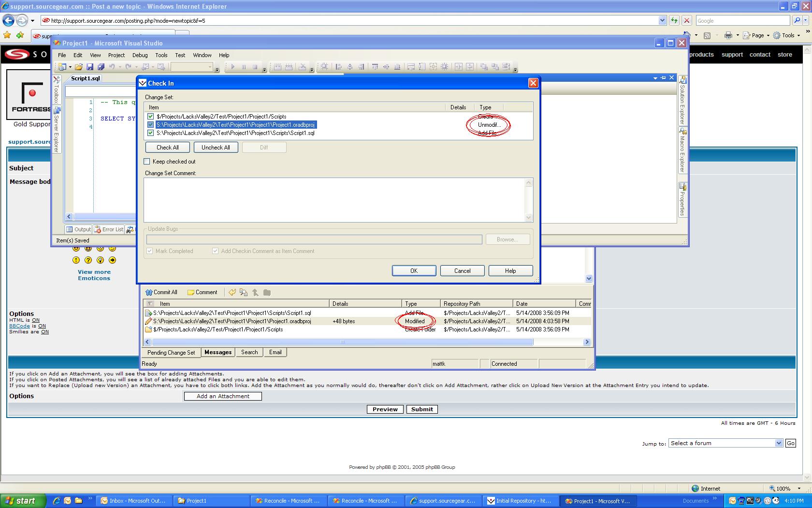Click Add an Attachment button
This screenshot has height=508, width=812.
[223, 396]
